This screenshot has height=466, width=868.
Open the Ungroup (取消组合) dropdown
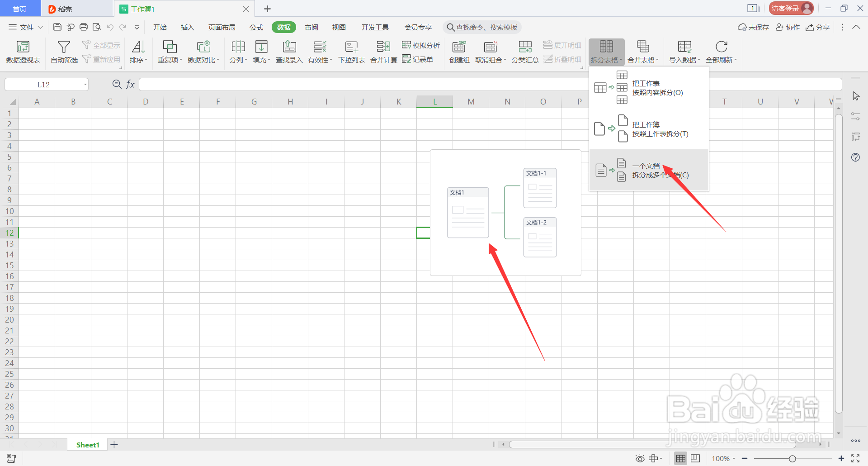click(491, 52)
